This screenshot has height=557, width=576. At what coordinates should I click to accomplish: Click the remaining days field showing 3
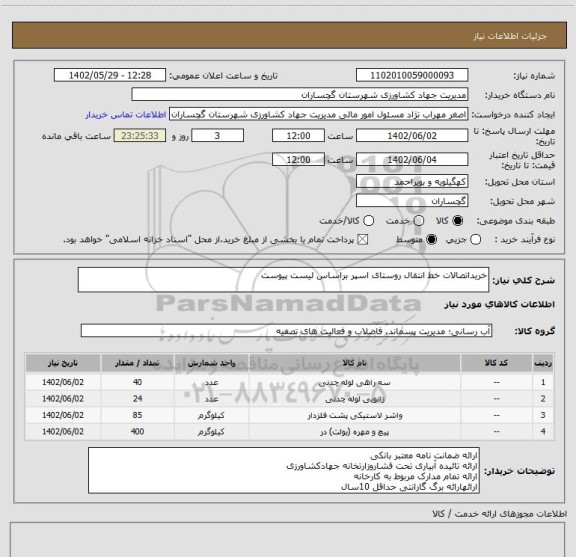(217, 136)
